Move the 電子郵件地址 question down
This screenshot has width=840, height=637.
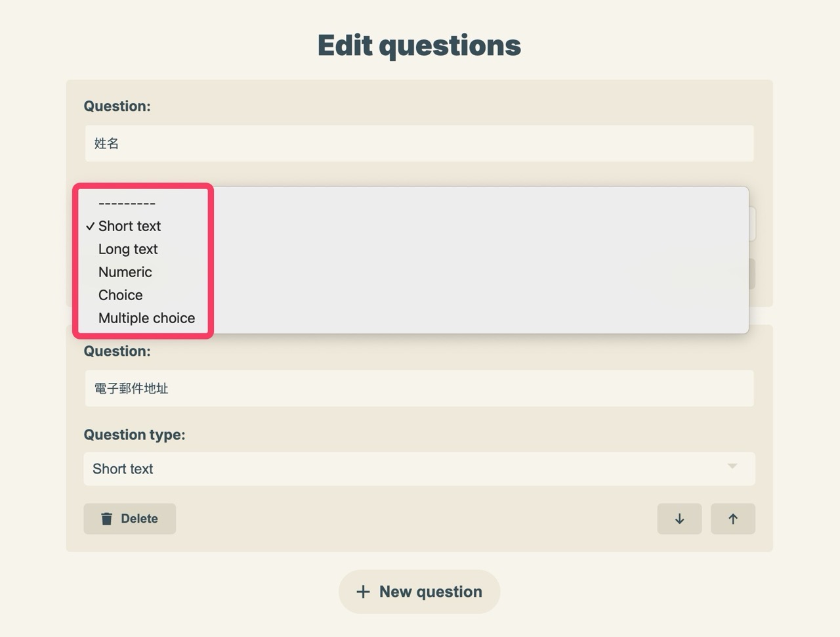coord(679,519)
